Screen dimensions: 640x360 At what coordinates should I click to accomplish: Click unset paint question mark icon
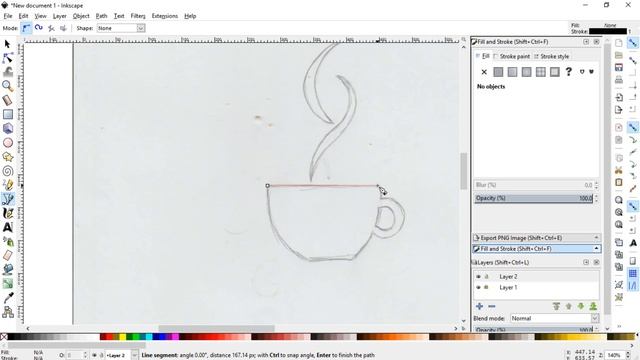pos(569,72)
